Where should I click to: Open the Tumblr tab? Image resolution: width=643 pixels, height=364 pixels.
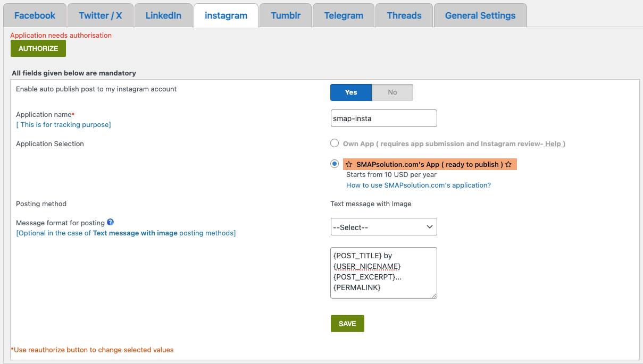[286, 15]
